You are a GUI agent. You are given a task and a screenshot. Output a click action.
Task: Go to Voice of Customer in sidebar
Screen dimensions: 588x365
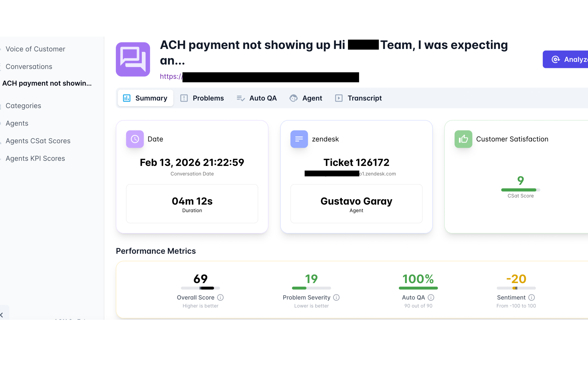35,49
